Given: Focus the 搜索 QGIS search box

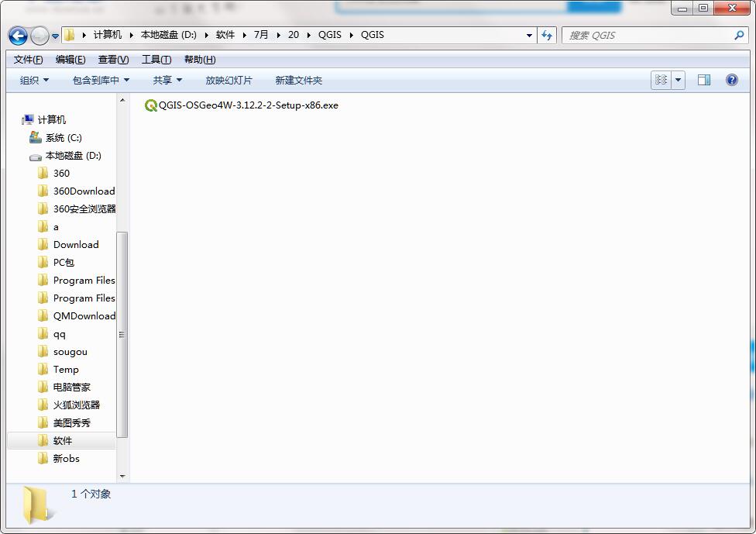Looking at the screenshot, I should pyautogui.click(x=655, y=35).
